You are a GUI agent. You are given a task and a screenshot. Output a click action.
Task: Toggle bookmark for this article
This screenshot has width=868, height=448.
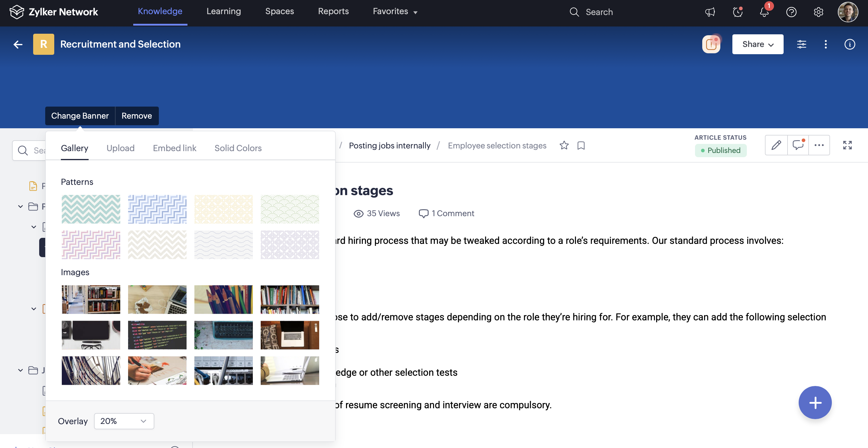tap(581, 145)
